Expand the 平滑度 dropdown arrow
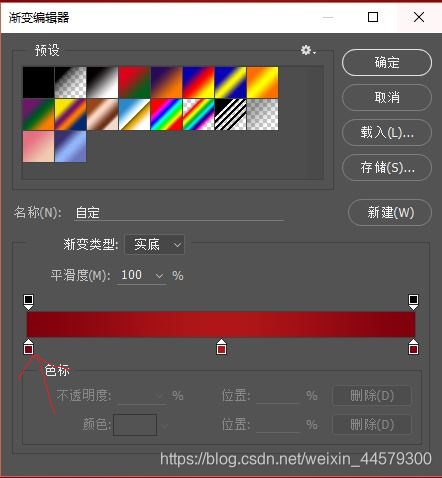Image resolution: width=442 pixels, height=478 pixels. coord(159,276)
